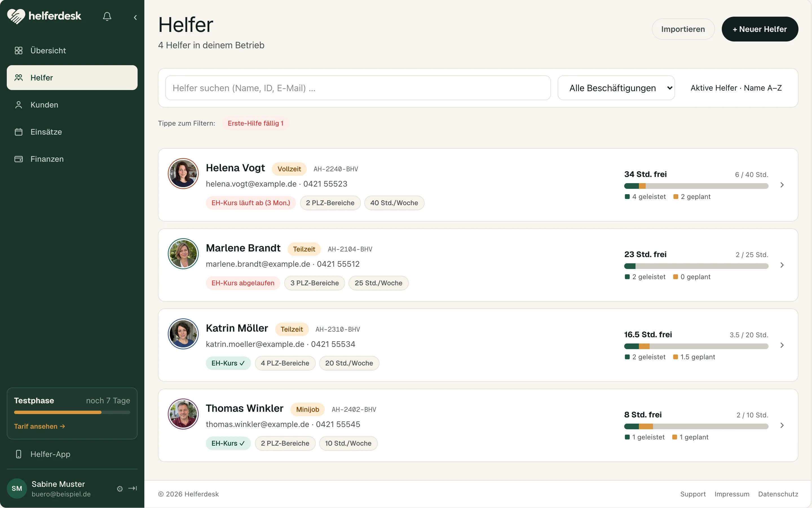Click the Importieren button

pos(683,29)
